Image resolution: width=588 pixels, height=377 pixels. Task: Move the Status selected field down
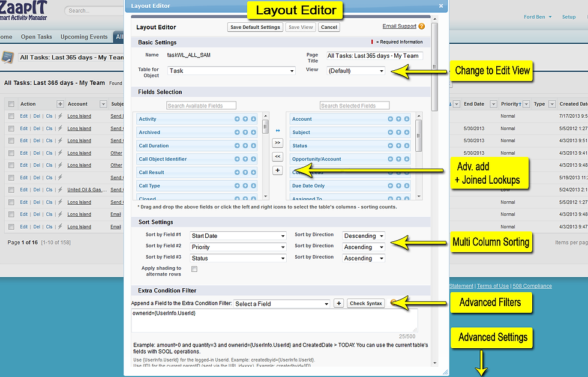click(x=407, y=145)
